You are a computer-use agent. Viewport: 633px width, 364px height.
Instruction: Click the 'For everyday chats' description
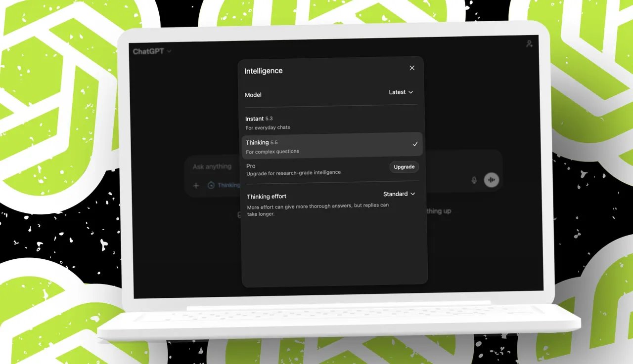coord(268,128)
